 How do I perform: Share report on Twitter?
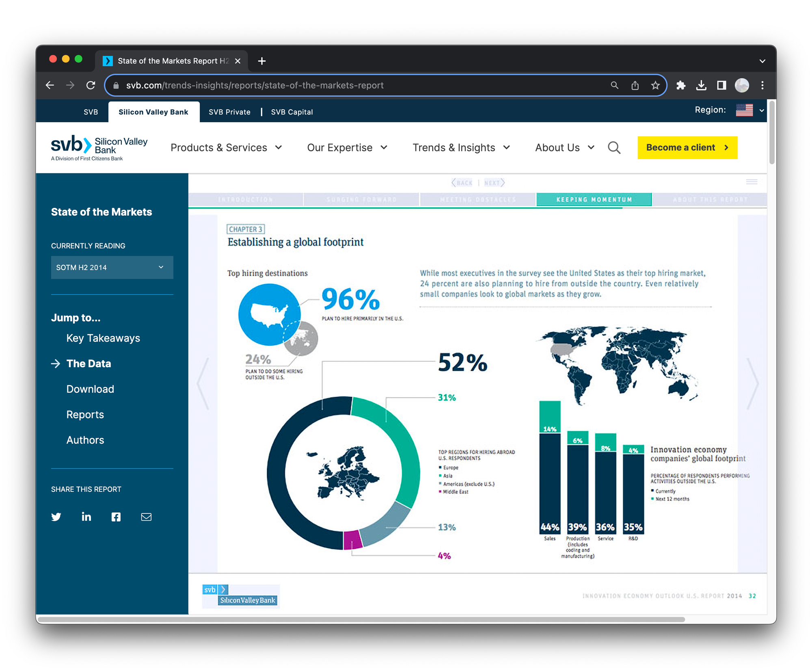coord(56,517)
